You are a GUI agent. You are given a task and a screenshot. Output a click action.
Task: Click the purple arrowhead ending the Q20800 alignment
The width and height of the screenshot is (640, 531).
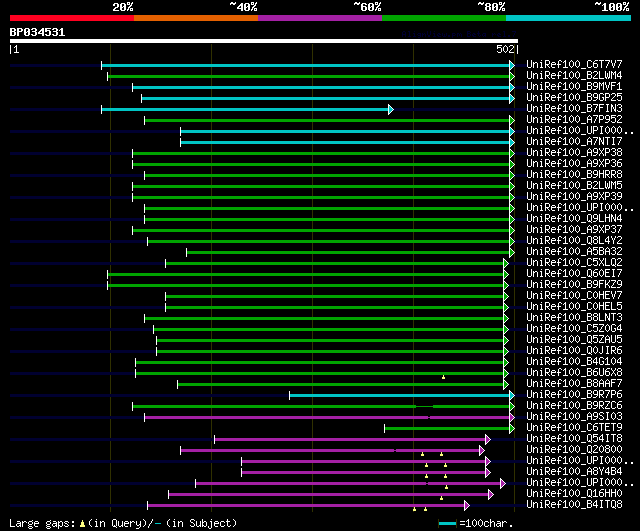[x=482, y=451]
